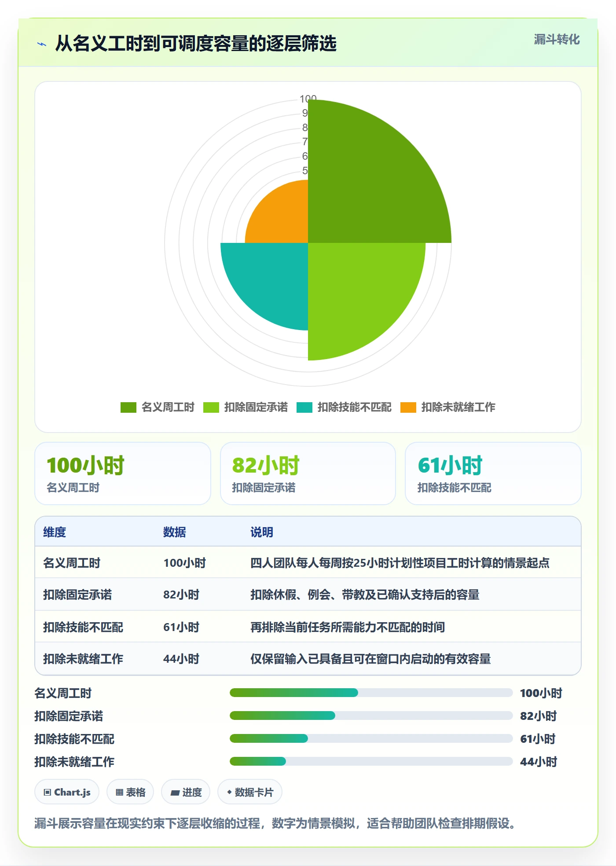Click the 进度 chip
Viewport: 616px width, 866px height.
click(186, 792)
